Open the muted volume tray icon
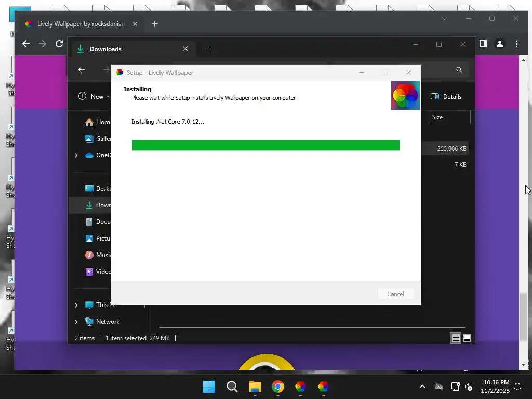532x399 pixels. 469,387
